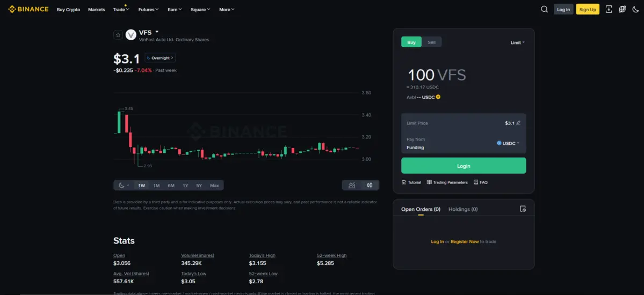Click the Volume(Shares) stat label
The height and width of the screenshot is (295, 644).
point(198,255)
